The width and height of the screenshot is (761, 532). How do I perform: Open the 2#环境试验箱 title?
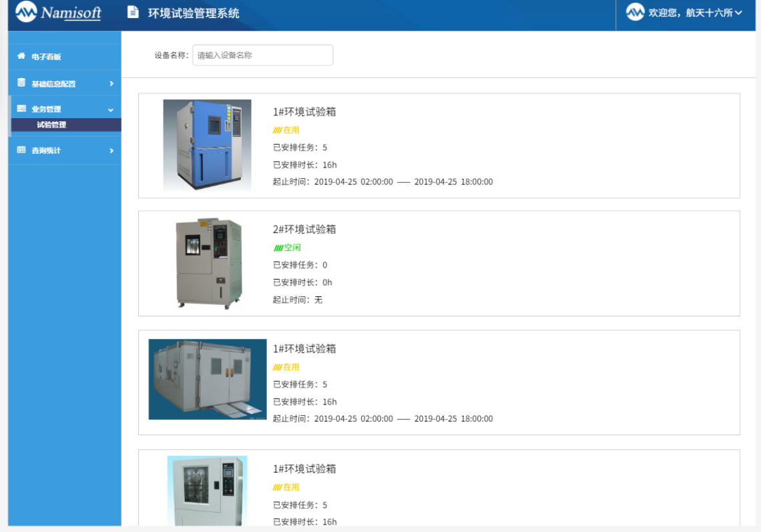point(304,229)
